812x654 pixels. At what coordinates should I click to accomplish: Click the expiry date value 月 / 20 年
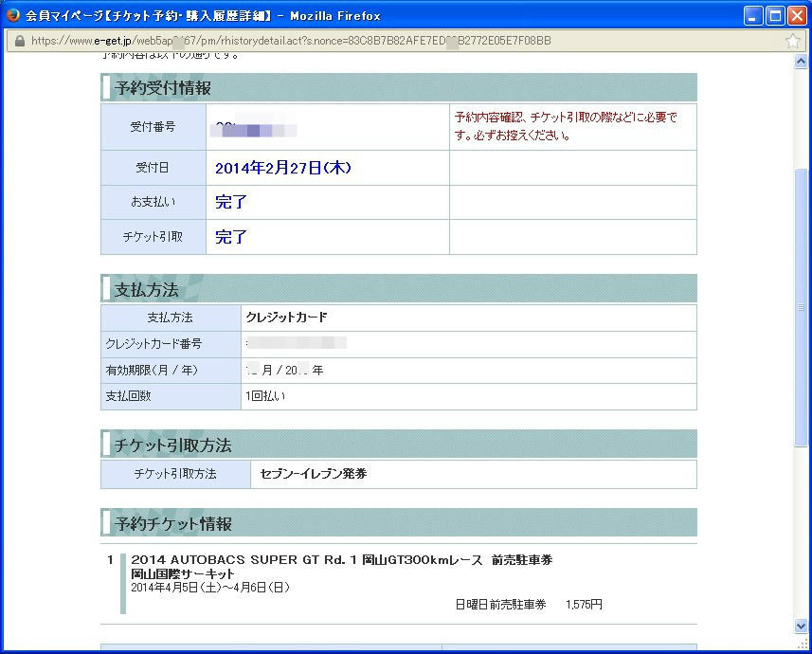pos(284,370)
